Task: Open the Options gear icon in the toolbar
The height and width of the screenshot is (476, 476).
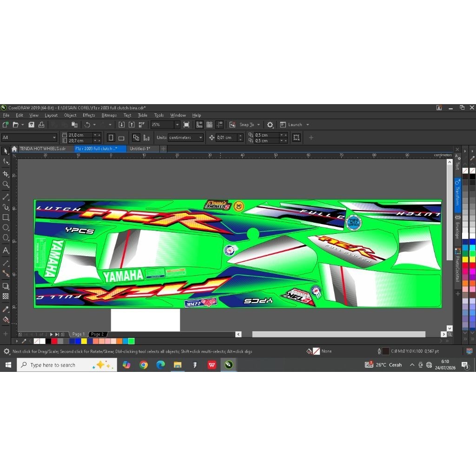Action: 270,125
